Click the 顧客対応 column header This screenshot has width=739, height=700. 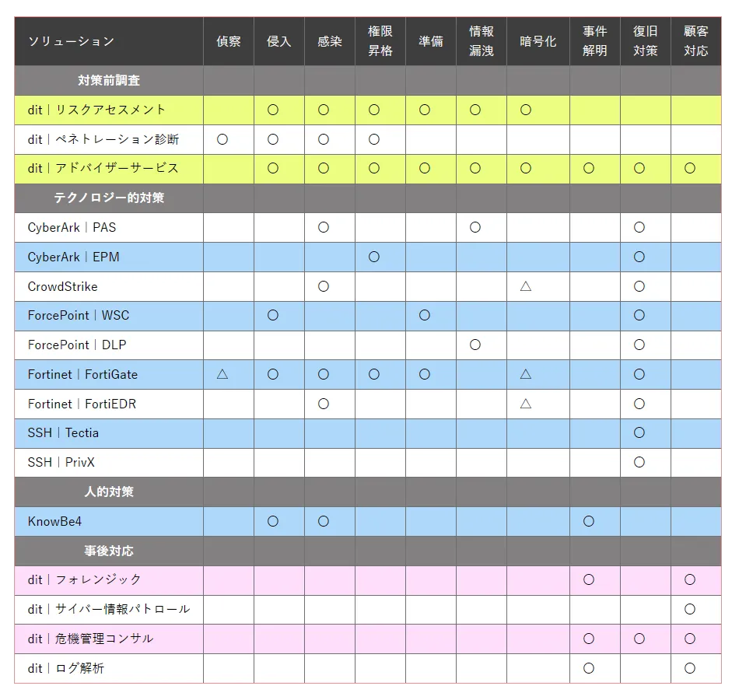[x=696, y=41]
